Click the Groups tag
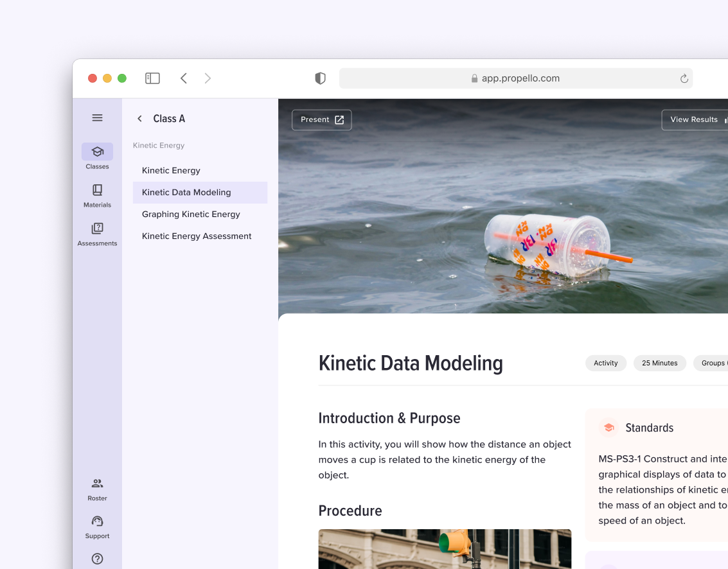Viewport: 728px width, 569px height. (x=712, y=363)
